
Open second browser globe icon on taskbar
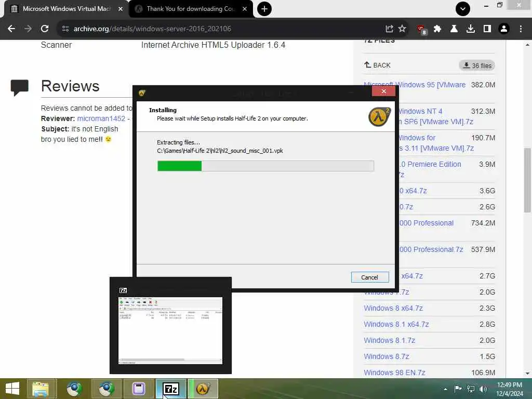pos(106,389)
